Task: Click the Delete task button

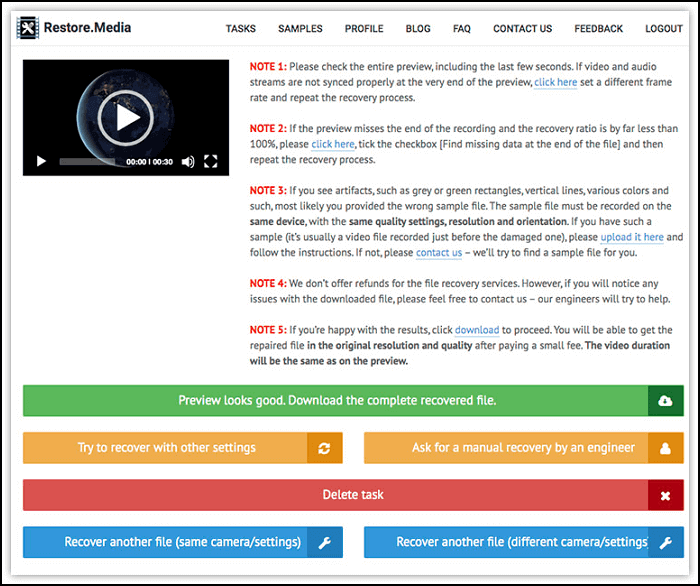Action: point(353,495)
